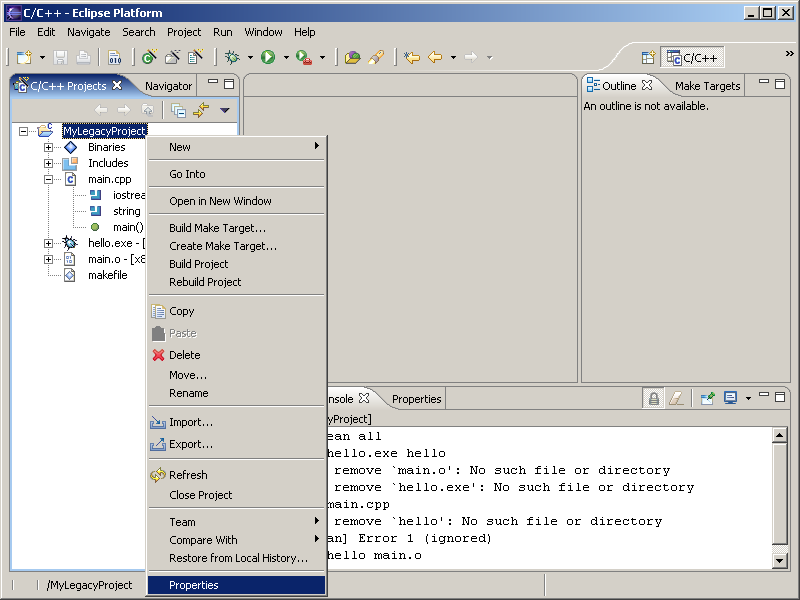Viewport: 800px width, 600px height.
Task: Click the Debug bug icon in toolbar
Action: pos(232,58)
